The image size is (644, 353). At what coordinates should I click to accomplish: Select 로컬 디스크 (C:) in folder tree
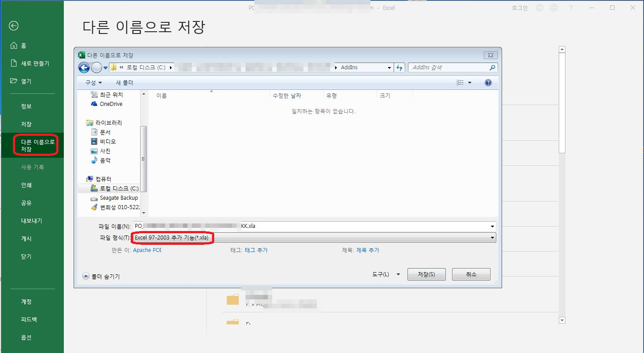point(119,189)
